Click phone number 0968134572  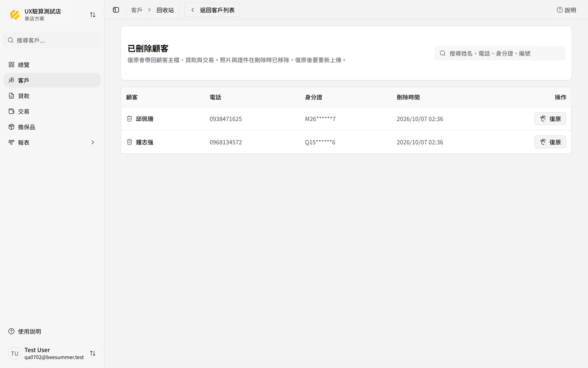226,142
